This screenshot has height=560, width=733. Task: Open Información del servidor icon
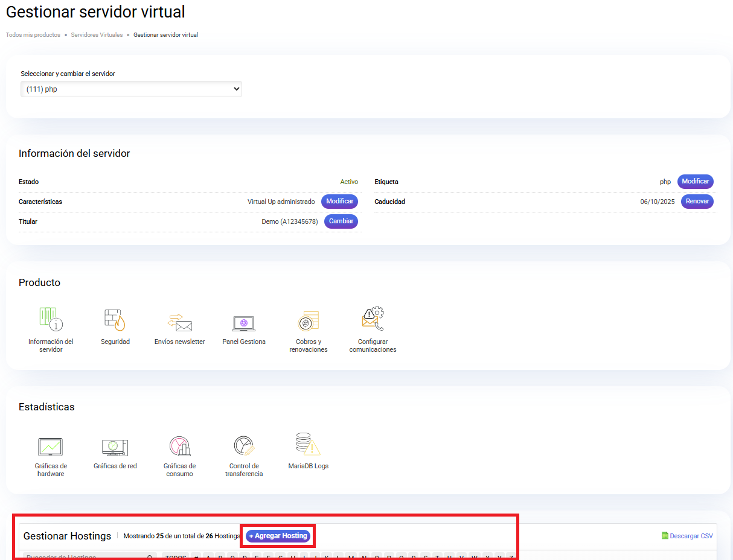point(51,319)
